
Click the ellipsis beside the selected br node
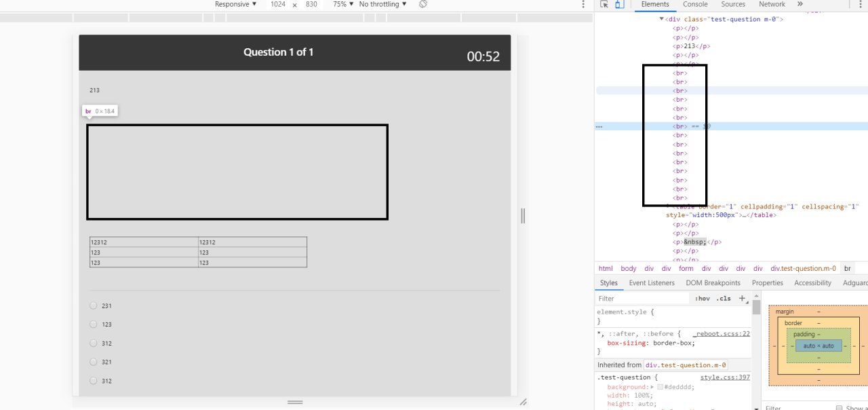[599, 126]
